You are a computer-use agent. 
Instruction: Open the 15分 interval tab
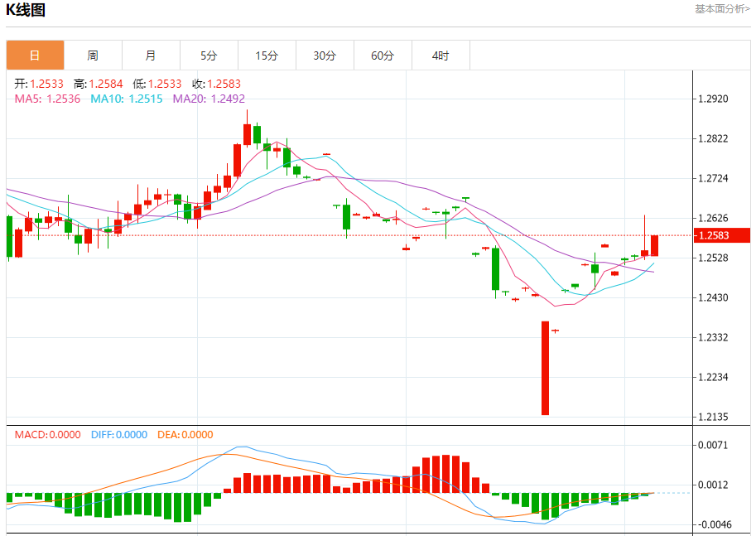[267, 56]
